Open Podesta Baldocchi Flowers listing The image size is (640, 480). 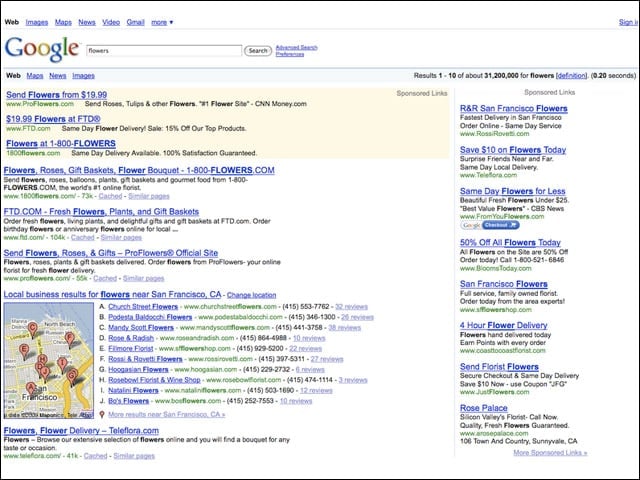(x=150, y=317)
